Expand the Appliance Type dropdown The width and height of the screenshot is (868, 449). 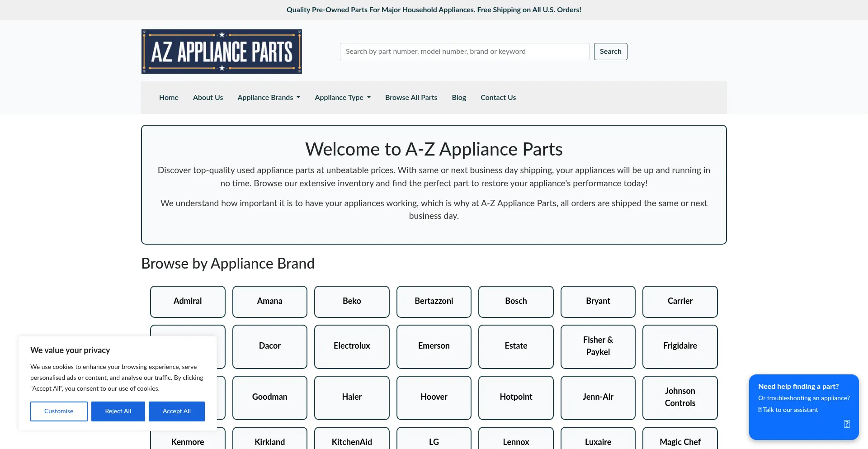point(343,98)
